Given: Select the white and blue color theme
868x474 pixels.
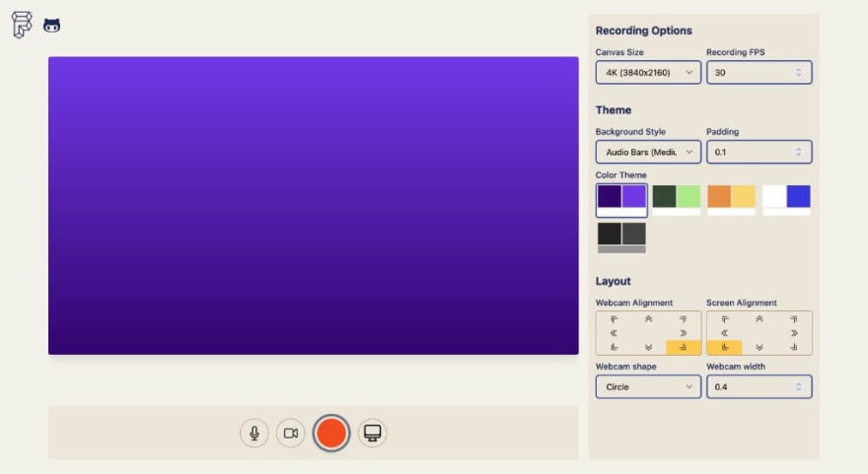Looking at the screenshot, I should [x=786, y=200].
